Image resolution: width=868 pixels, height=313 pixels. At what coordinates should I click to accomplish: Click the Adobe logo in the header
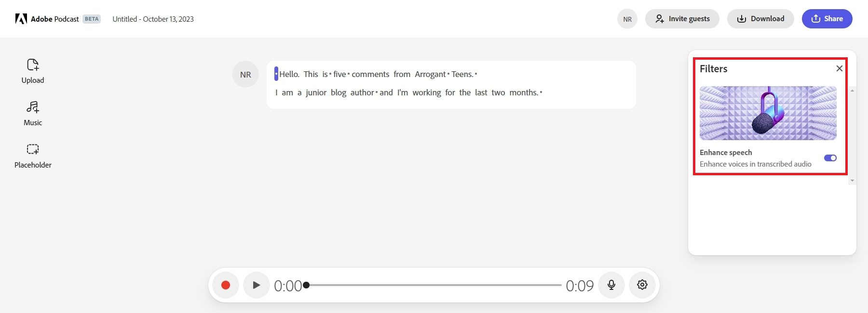point(21,19)
